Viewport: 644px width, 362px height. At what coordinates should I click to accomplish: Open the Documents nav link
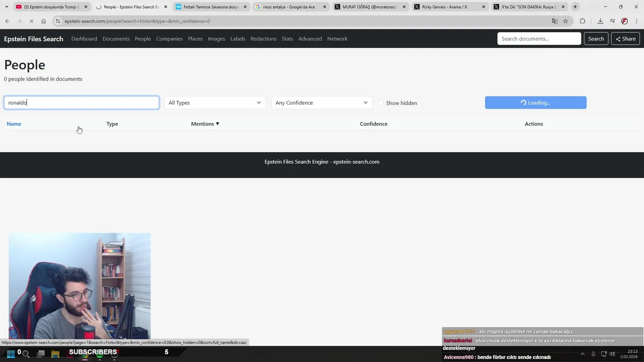tap(116, 39)
